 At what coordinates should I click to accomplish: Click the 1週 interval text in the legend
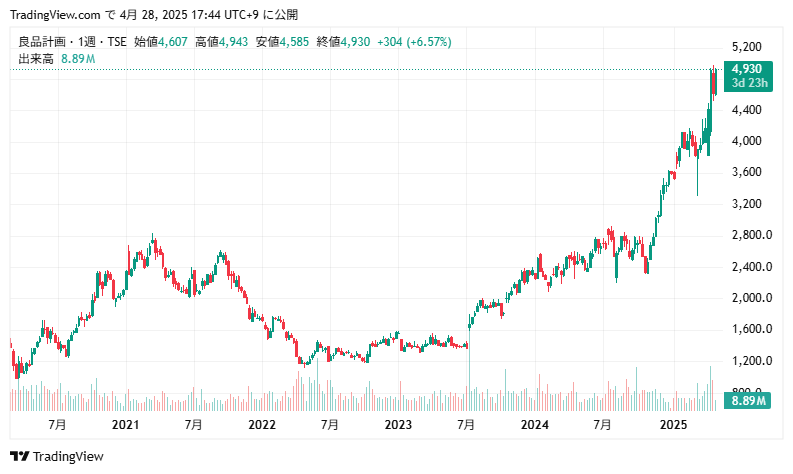(89, 41)
